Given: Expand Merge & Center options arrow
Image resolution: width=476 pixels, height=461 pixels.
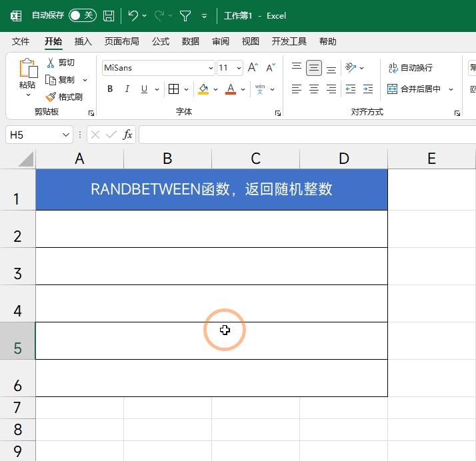Looking at the screenshot, I should [x=451, y=89].
